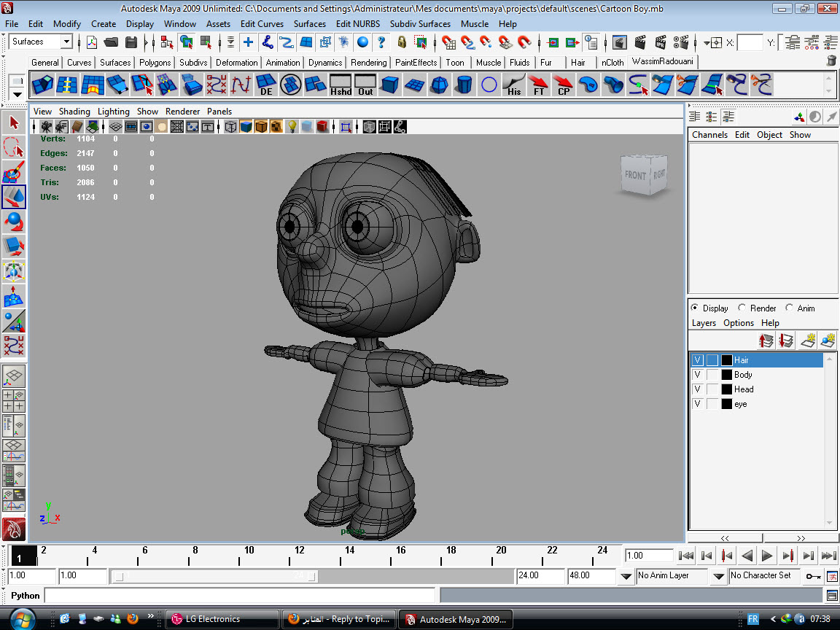Select the Display radio button
840x630 pixels.
[695, 308]
